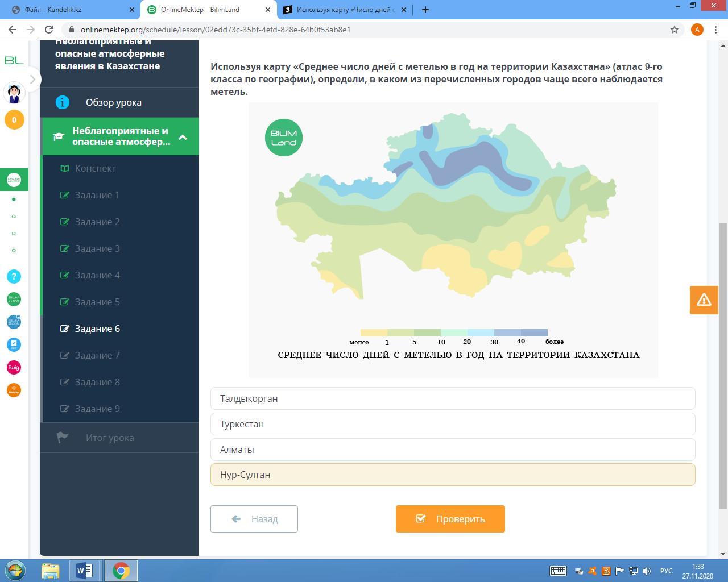Choose the answer option Туркестан
This screenshot has width=728, height=582.
452,424
